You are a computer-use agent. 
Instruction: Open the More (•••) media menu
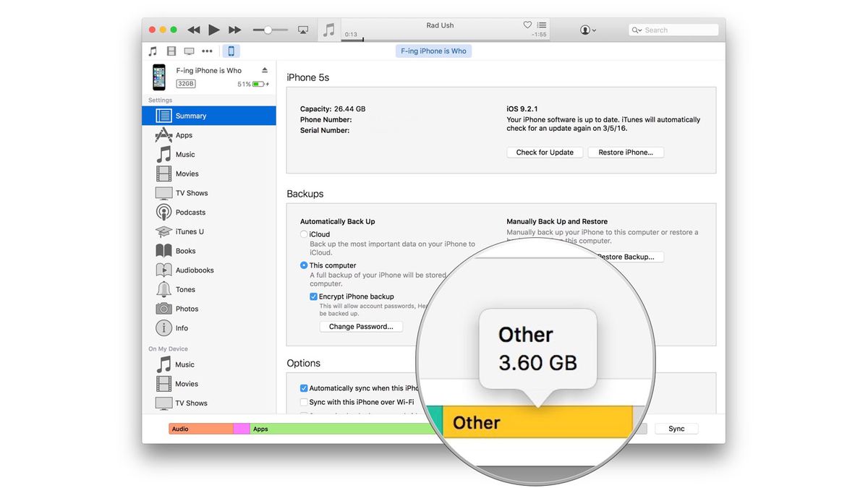207,51
